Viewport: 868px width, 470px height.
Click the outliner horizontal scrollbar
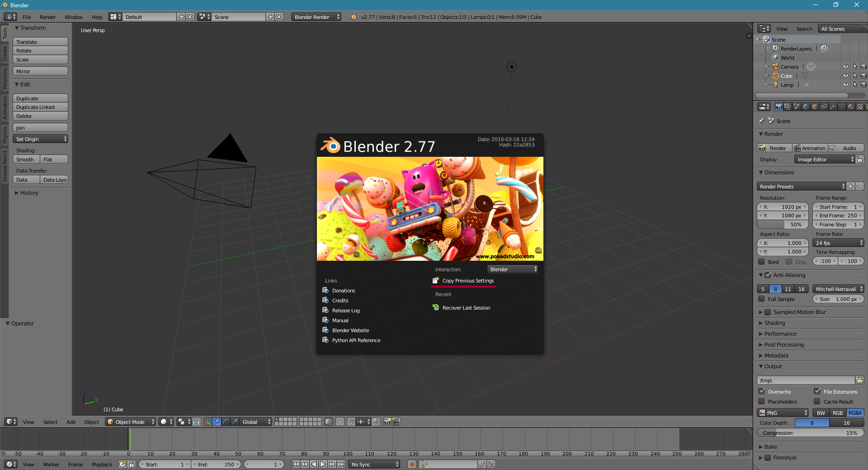click(x=802, y=95)
